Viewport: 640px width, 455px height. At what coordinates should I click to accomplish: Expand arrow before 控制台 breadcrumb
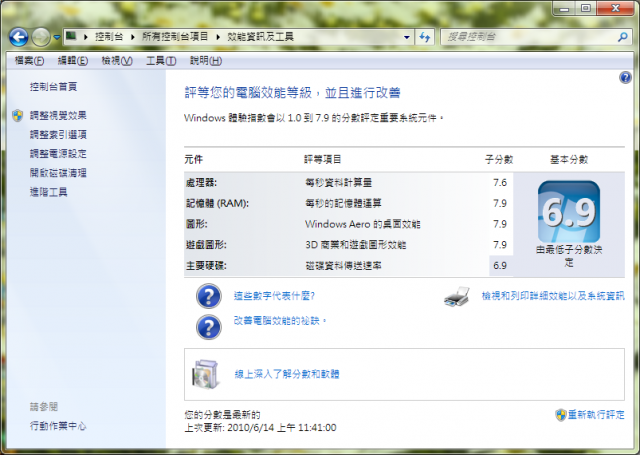[86, 37]
